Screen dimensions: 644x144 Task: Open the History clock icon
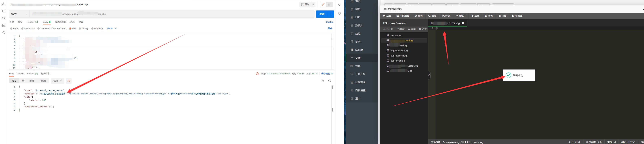[3, 33]
